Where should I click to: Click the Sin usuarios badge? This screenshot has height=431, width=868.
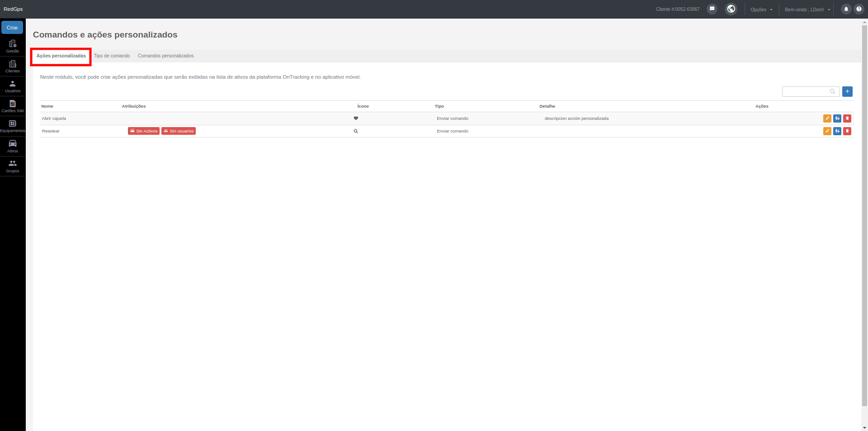tap(179, 131)
